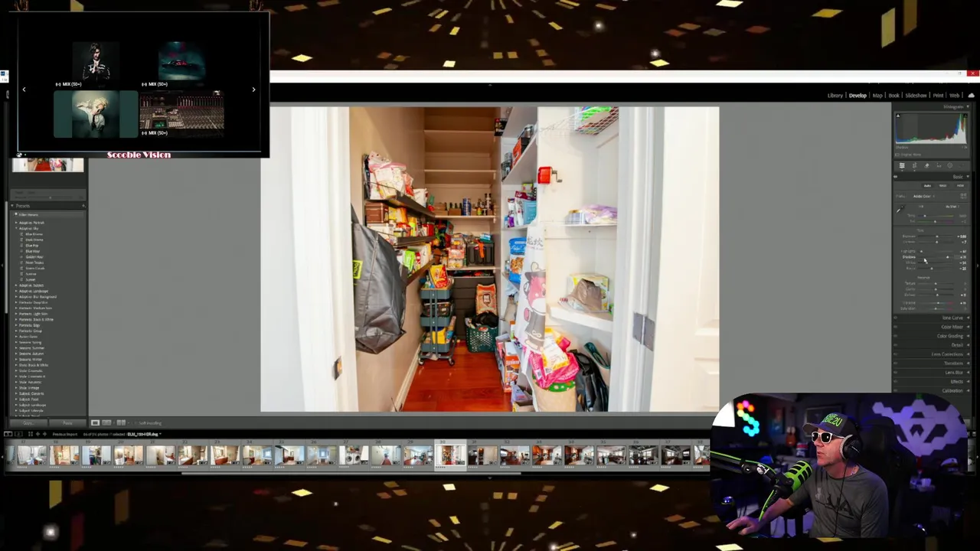Expand the Adaptive: Portrait preset group

tap(16, 223)
